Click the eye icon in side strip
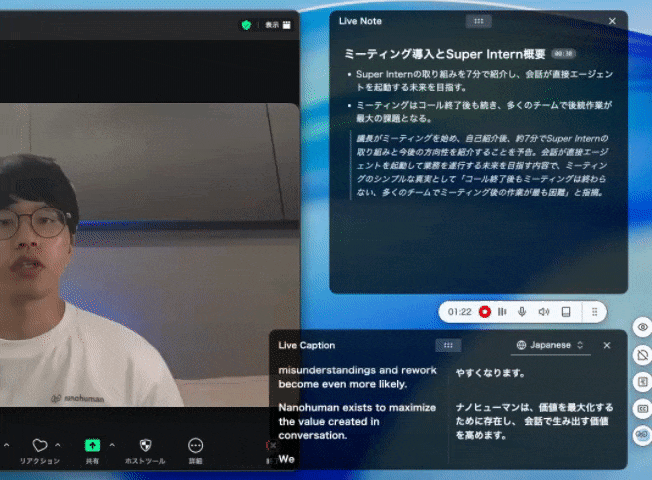 pos(643,328)
